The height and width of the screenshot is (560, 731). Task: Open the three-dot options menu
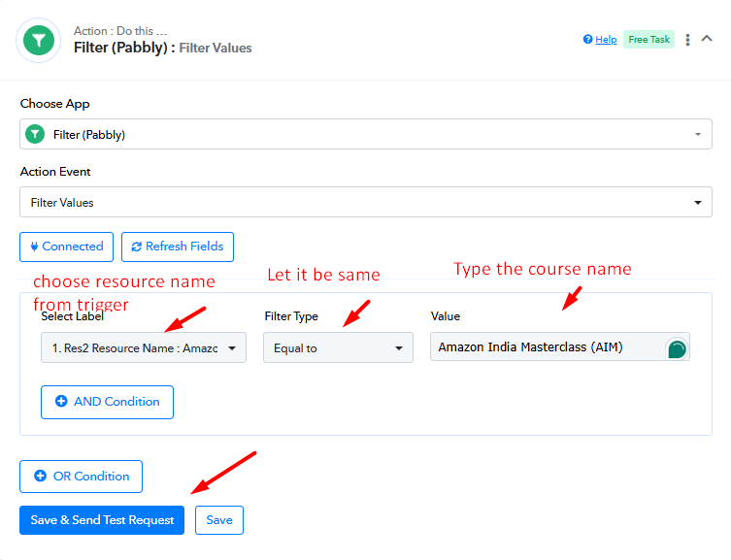687,40
